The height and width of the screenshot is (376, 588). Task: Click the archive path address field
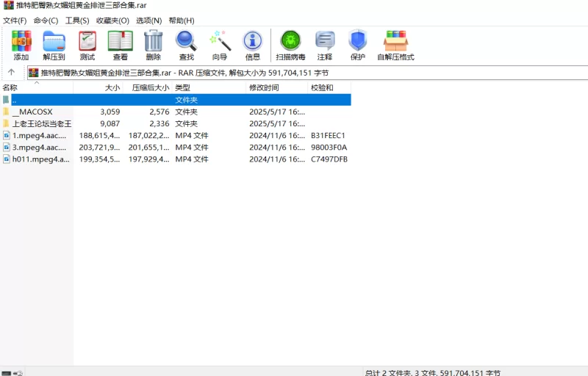[x=307, y=73]
